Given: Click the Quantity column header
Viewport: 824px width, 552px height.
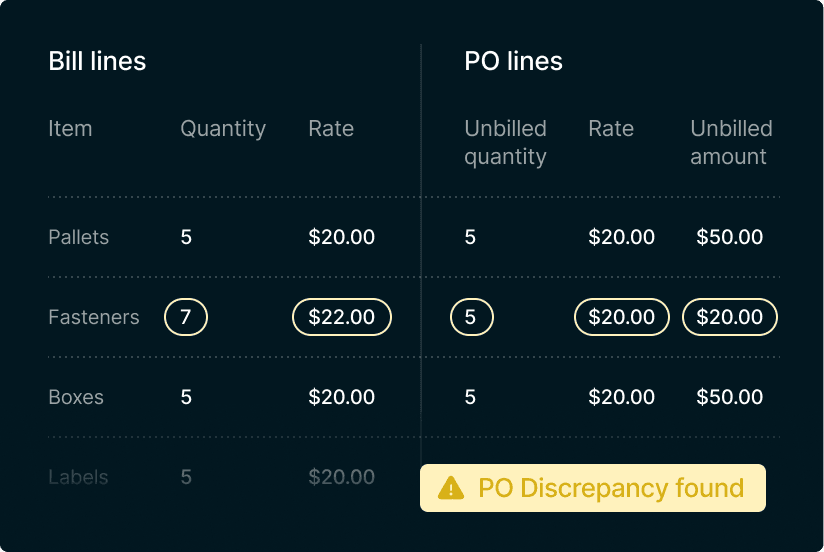Looking at the screenshot, I should (223, 129).
